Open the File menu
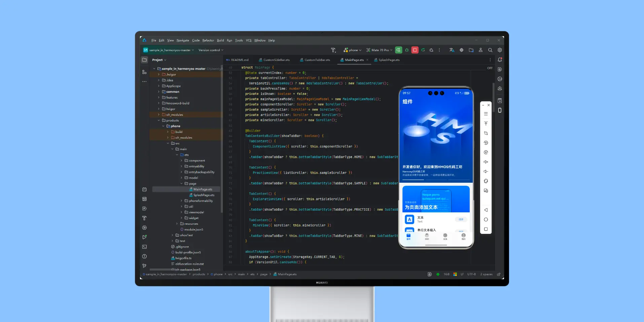This screenshot has width=644, height=322. pos(154,40)
